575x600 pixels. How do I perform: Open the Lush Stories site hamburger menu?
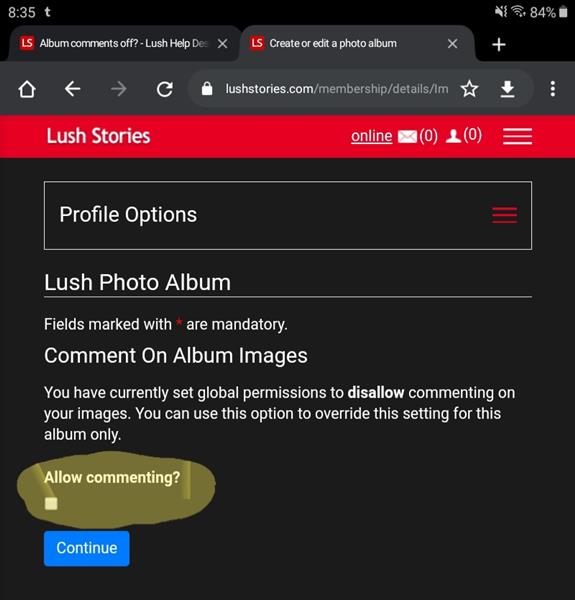(517, 136)
